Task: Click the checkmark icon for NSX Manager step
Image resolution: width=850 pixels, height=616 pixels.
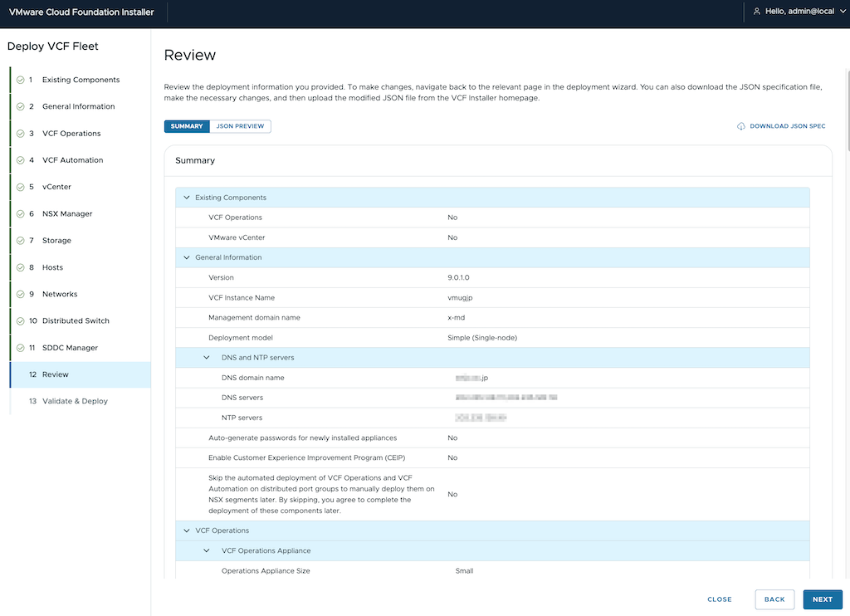Action: pyautogui.click(x=21, y=213)
